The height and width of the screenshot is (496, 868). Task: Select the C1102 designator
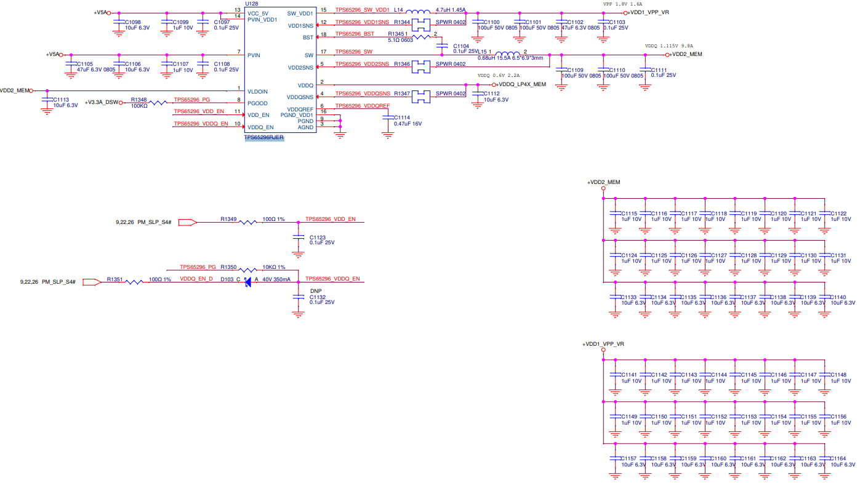tap(575, 22)
